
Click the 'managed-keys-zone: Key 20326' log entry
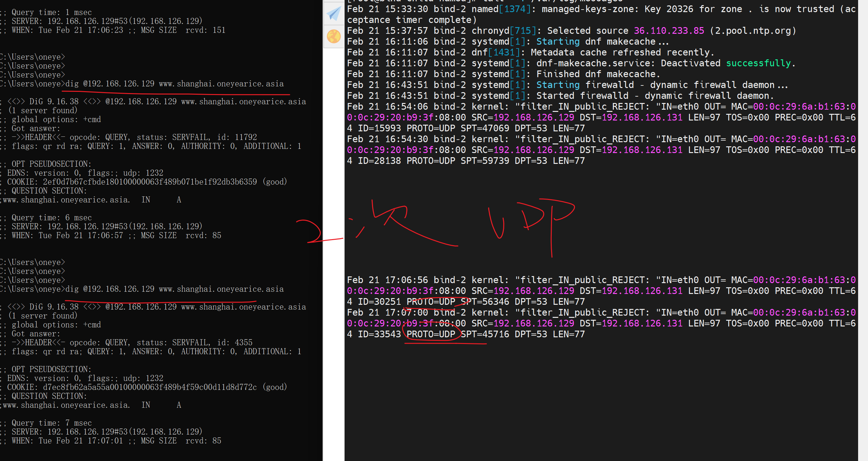[x=601, y=14]
